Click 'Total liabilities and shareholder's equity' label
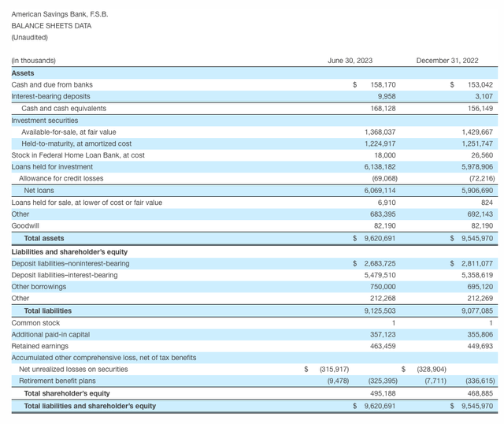 tap(90, 406)
